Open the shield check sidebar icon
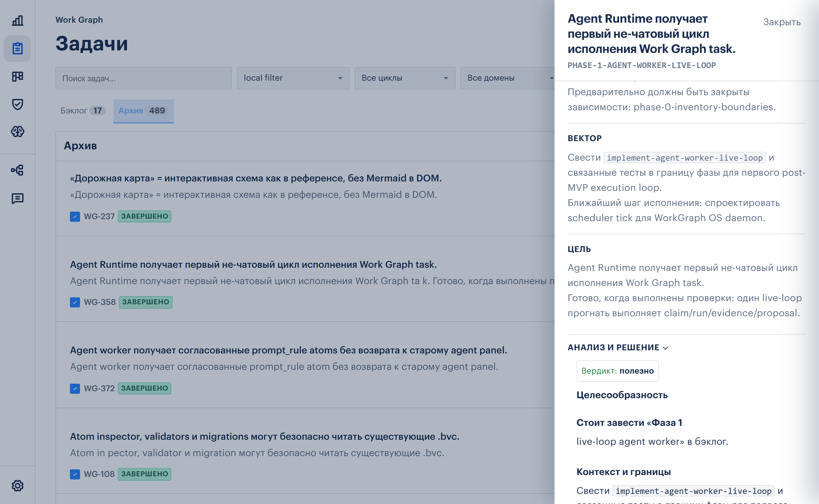 click(x=17, y=104)
